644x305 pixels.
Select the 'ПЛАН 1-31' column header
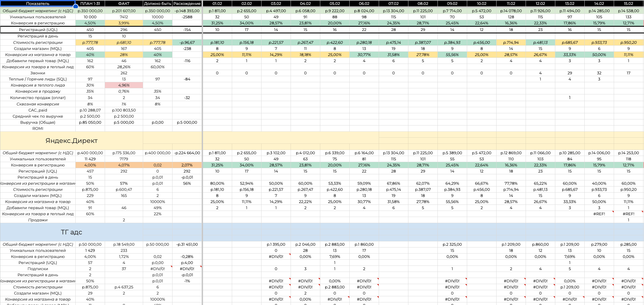[x=90, y=3]
